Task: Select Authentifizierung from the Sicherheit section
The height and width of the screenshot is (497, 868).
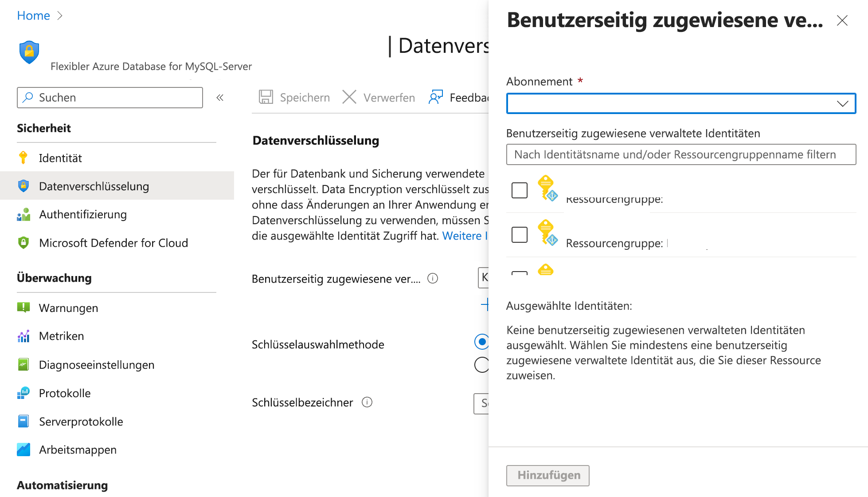Action: pos(82,214)
